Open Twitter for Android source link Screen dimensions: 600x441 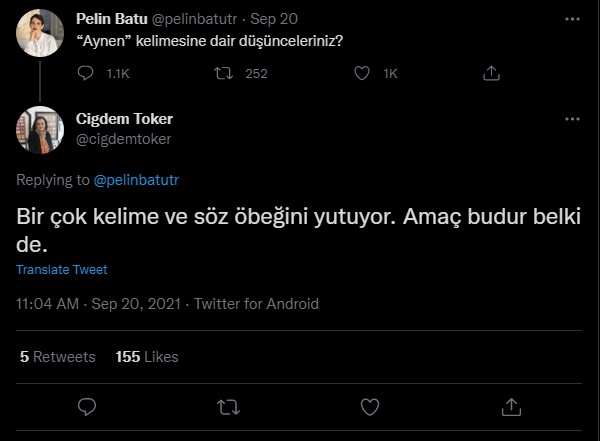coord(256,304)
